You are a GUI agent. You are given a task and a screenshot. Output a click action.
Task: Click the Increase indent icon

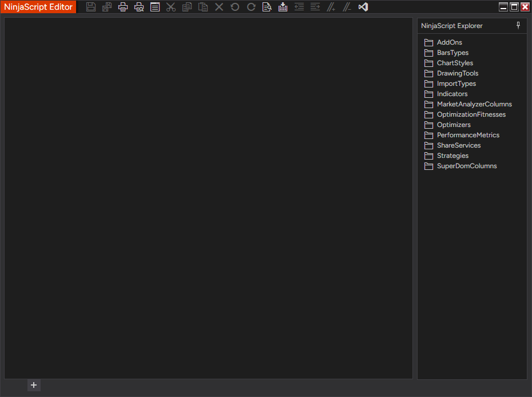click(315, 7)
